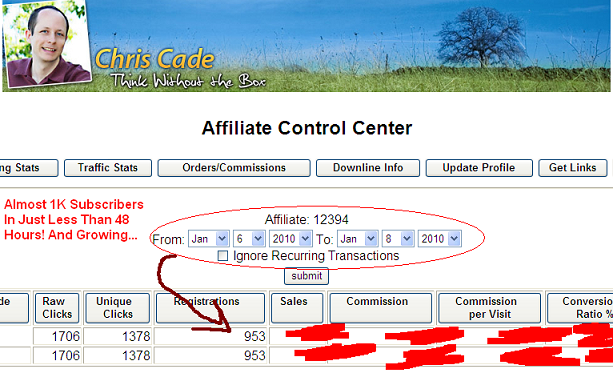Open the To month dropdown
Viewport: 613px width, 373px height.
point(357,239)
